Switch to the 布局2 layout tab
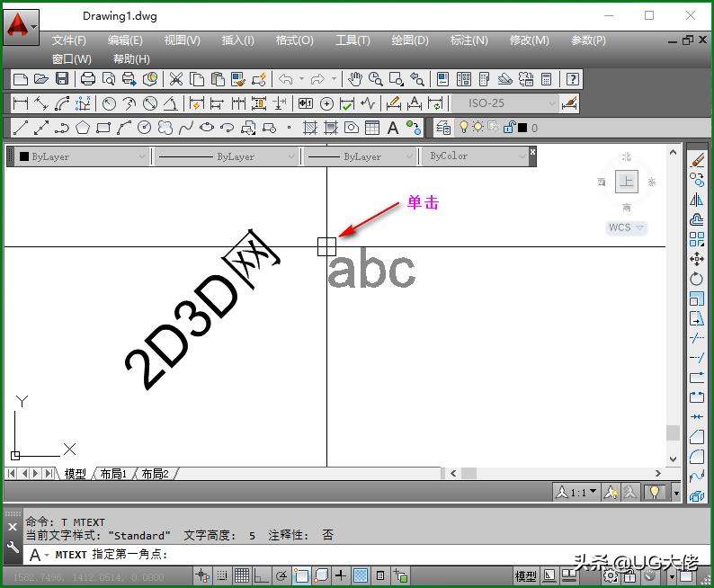The width and height of the screenshot is (714, 588). point(155,474)
